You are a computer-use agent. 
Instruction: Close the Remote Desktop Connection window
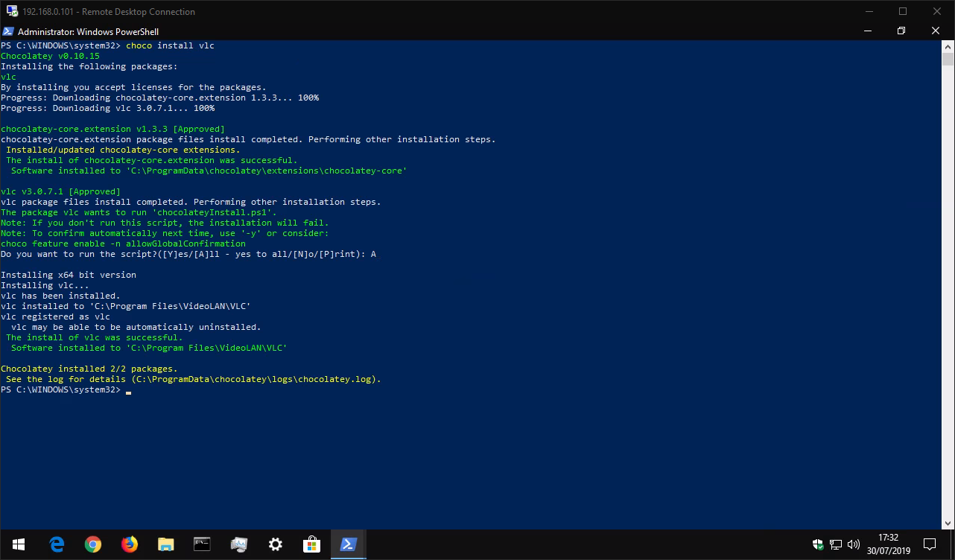937,11
